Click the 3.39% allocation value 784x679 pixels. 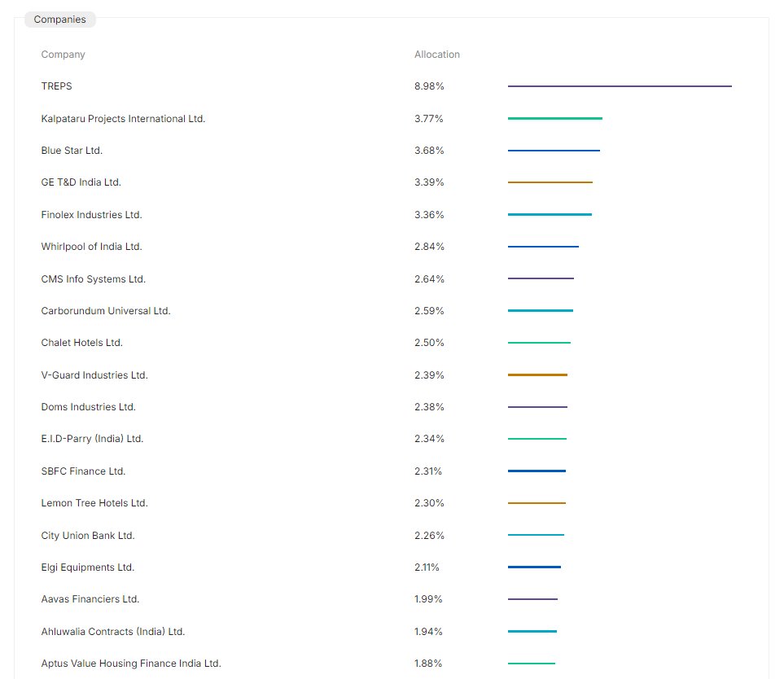pos(429,182)
